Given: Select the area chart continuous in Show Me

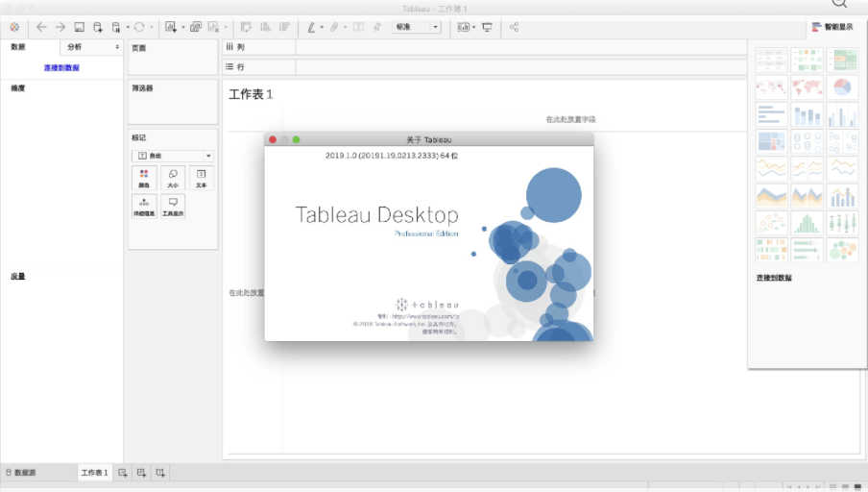Looking at the screenshot, I should [x=771, y=196].
